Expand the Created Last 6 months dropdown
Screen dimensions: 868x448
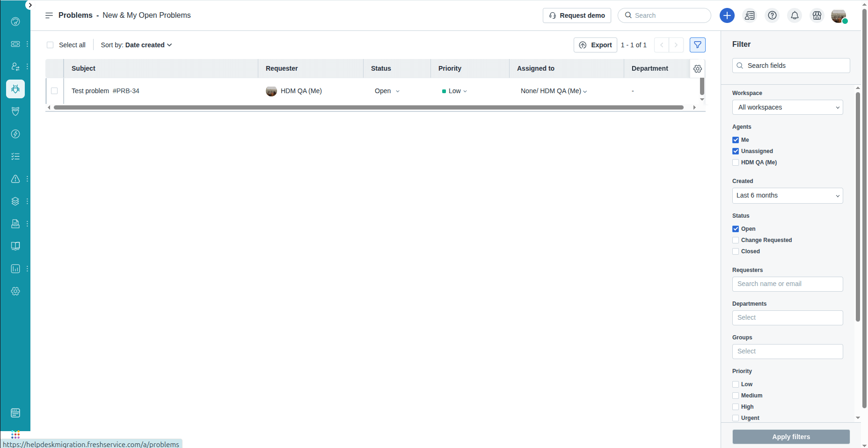coord(787,196)
